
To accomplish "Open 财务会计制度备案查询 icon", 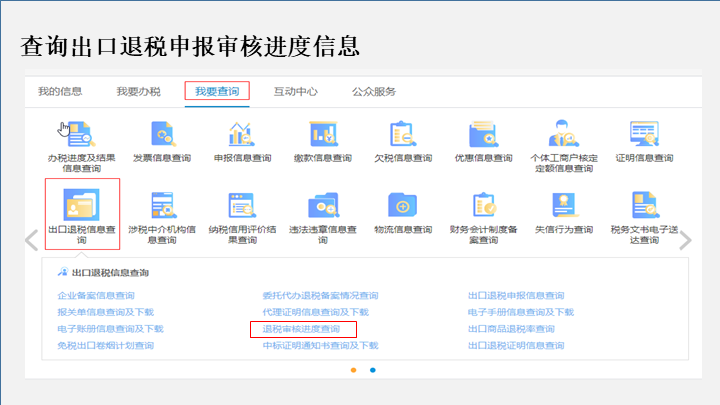I will pos(484,205).
